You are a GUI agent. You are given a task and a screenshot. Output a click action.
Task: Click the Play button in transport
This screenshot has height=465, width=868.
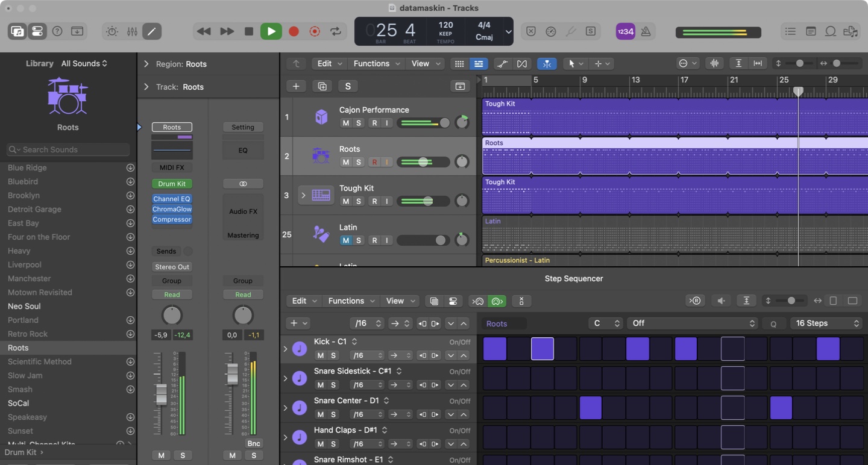coord(271,31)
